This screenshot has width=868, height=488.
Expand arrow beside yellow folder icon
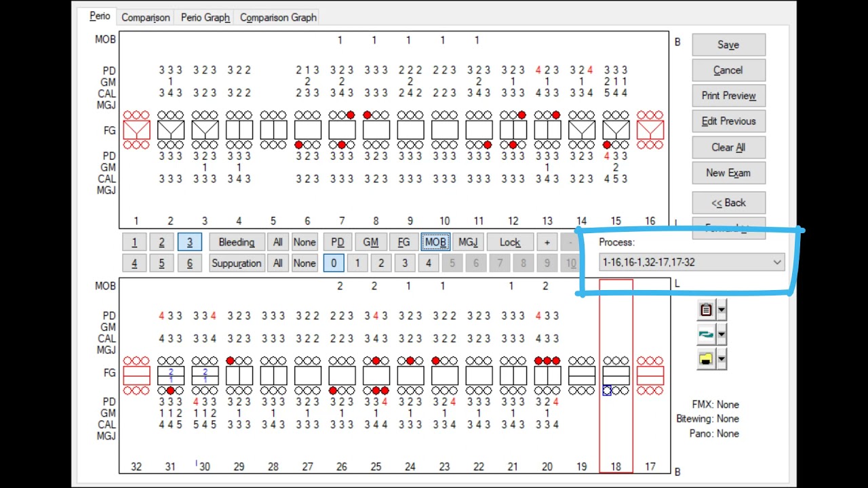(722, 360)
